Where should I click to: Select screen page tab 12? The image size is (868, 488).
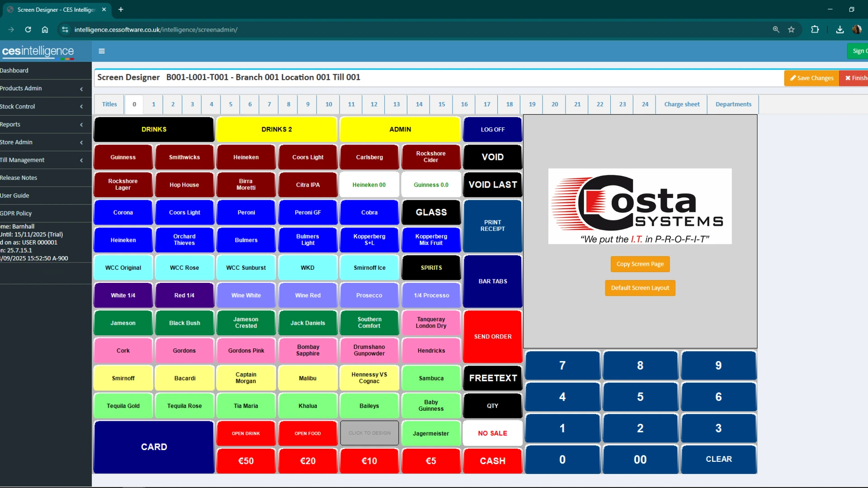pos(373,104)
